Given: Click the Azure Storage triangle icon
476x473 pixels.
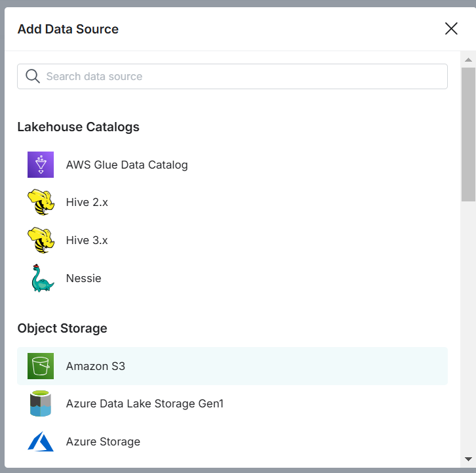Looking at the screenshot, I should coord(41,442).
